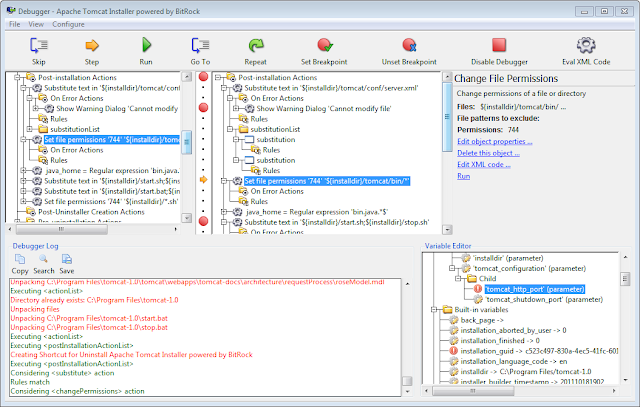Expand substitutionList node in left tree

coord(29,129)
